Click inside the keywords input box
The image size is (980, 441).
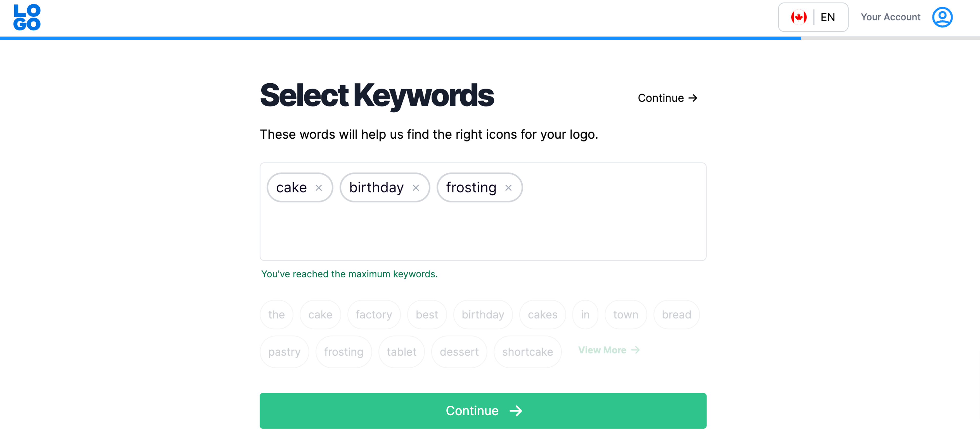(482, 232)
